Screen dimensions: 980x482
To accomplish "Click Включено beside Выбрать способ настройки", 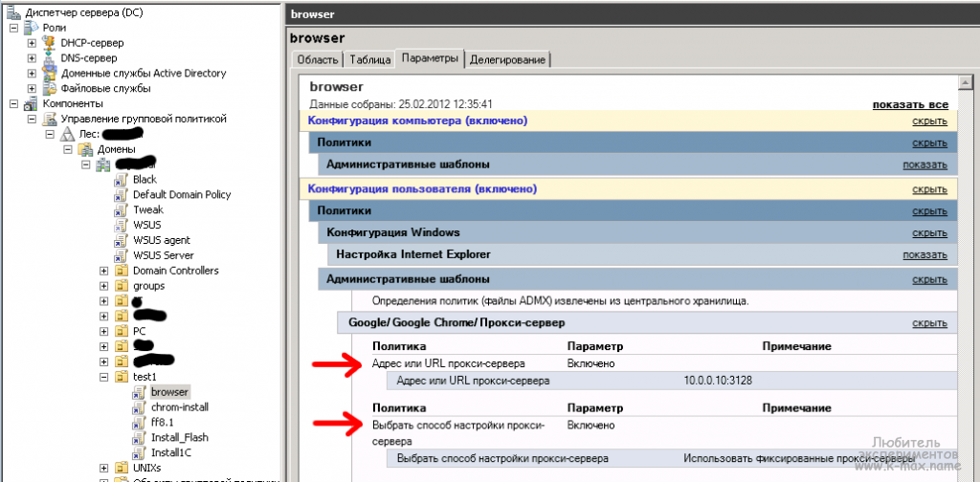I will 590,426.
